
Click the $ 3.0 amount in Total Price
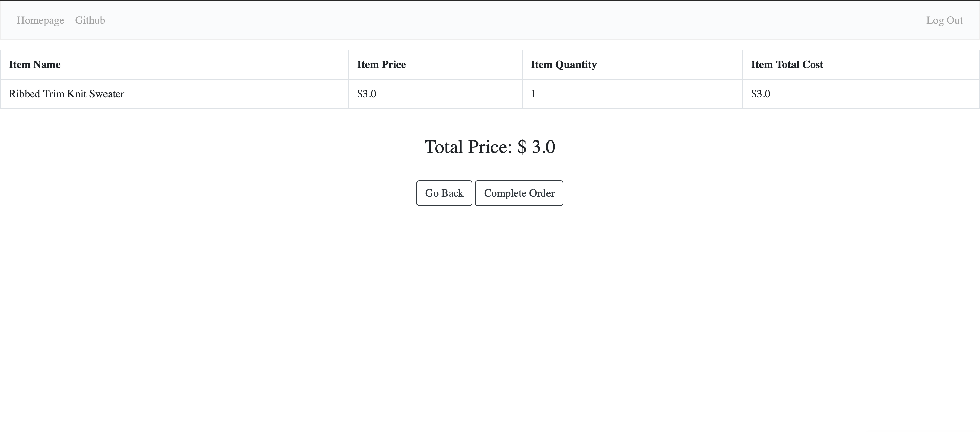click(x=536, y=147)
